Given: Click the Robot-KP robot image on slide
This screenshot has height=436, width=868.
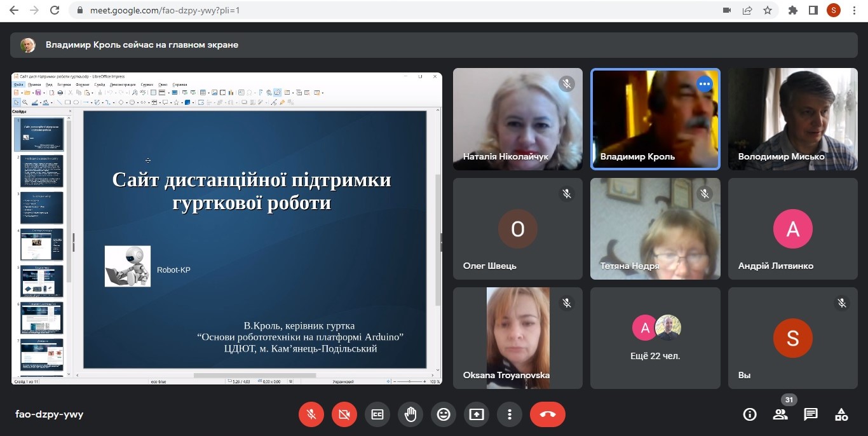Looking at the screenshot, I should tap(128, 266).
